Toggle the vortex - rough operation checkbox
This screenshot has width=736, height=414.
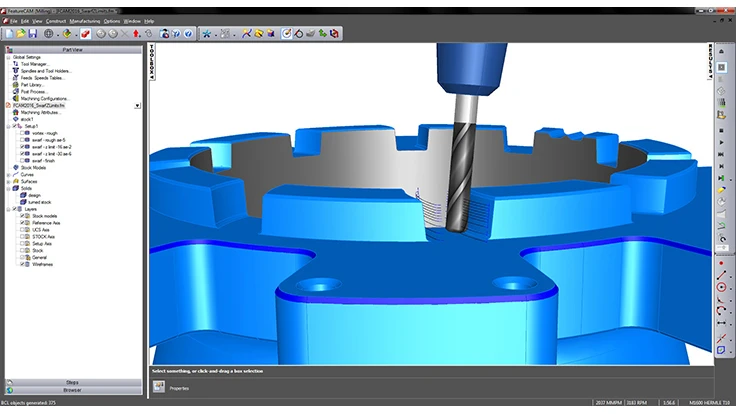[x=24, y=133]
